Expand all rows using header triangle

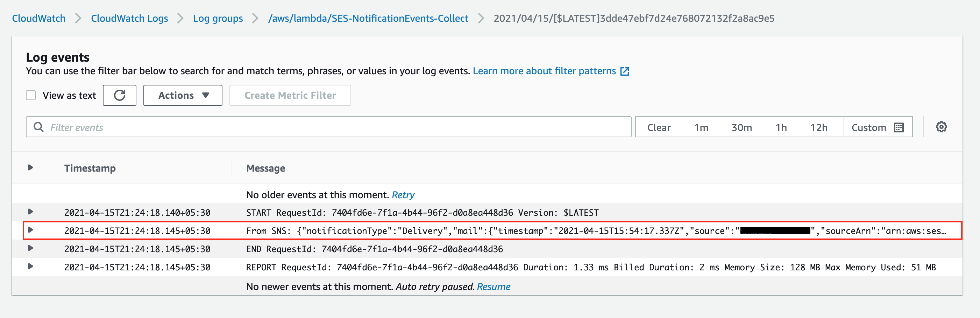31,167
